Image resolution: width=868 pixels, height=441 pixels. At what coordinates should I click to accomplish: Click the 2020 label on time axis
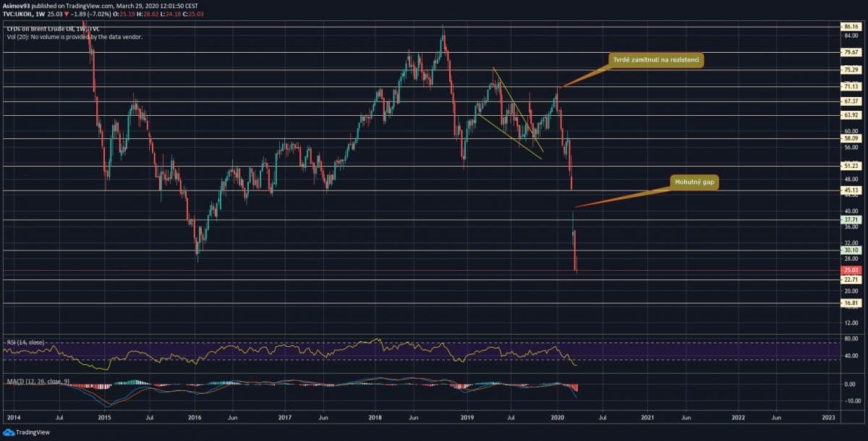point(558,418)
